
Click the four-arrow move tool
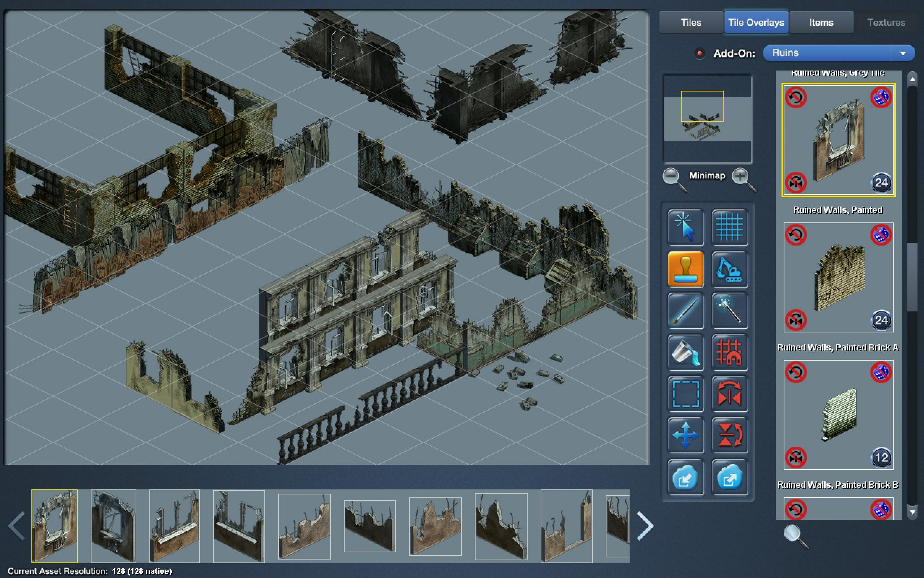pyautogui.click(x=685, y=435)
